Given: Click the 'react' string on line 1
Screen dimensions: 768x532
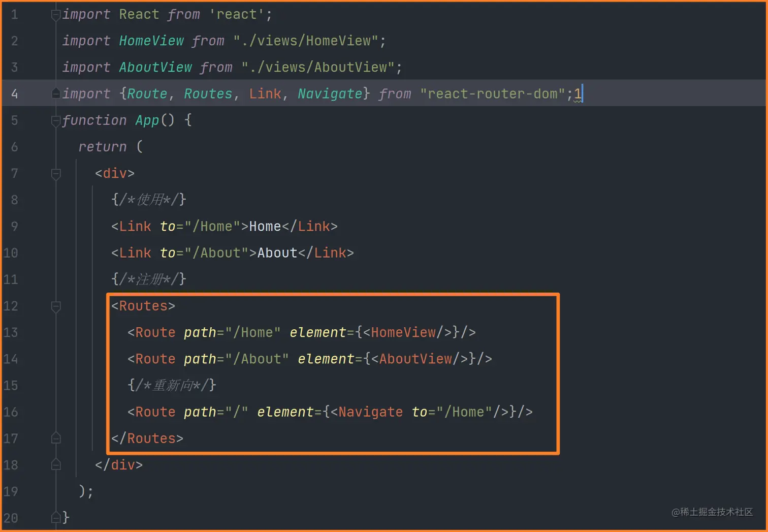Looking at the screenshot, I should point(236,14).
